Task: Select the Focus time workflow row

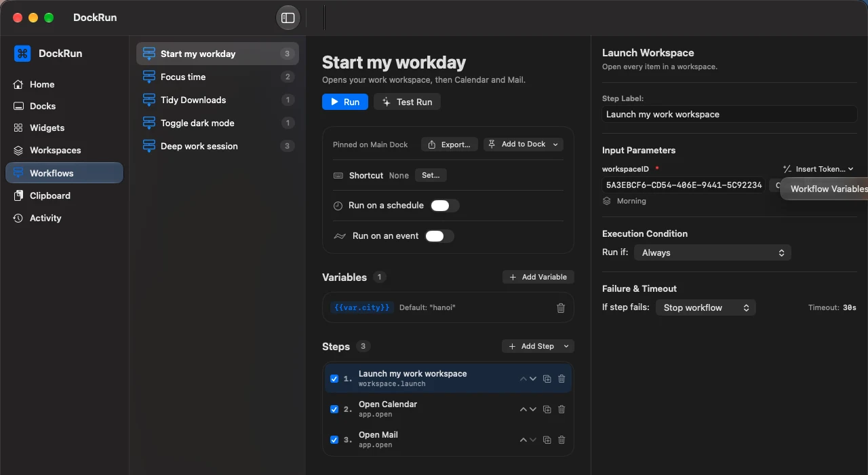Action: click(218, 77)
